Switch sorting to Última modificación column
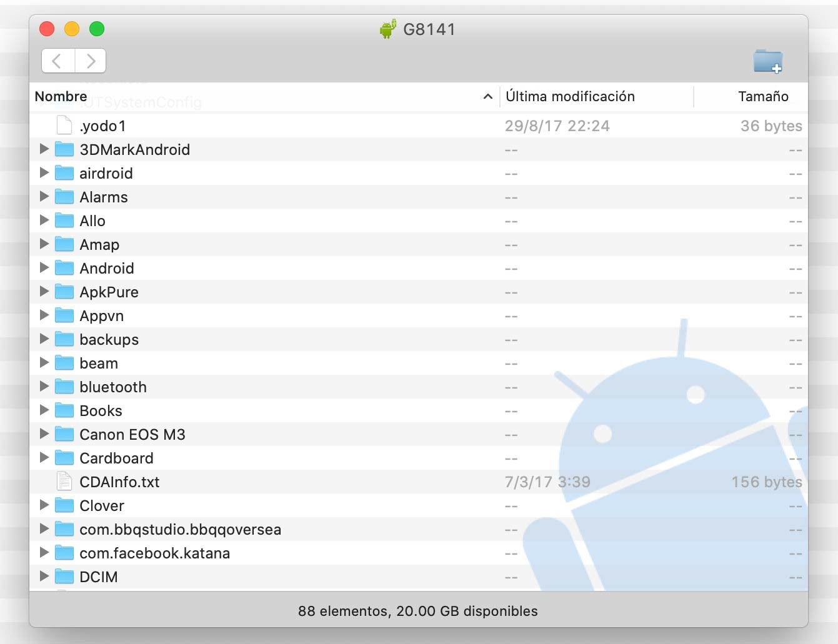 pos(569,97)
